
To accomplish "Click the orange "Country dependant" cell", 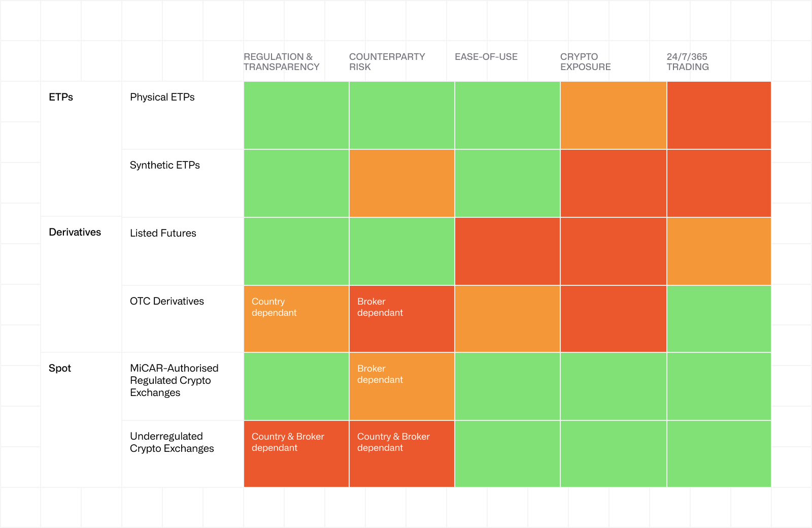I will 296,319.
